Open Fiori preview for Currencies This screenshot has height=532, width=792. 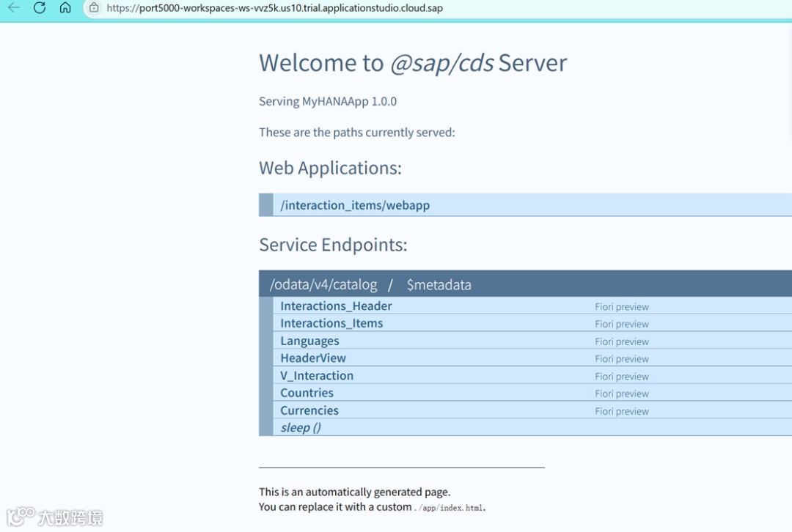click(x=622, y=411)
